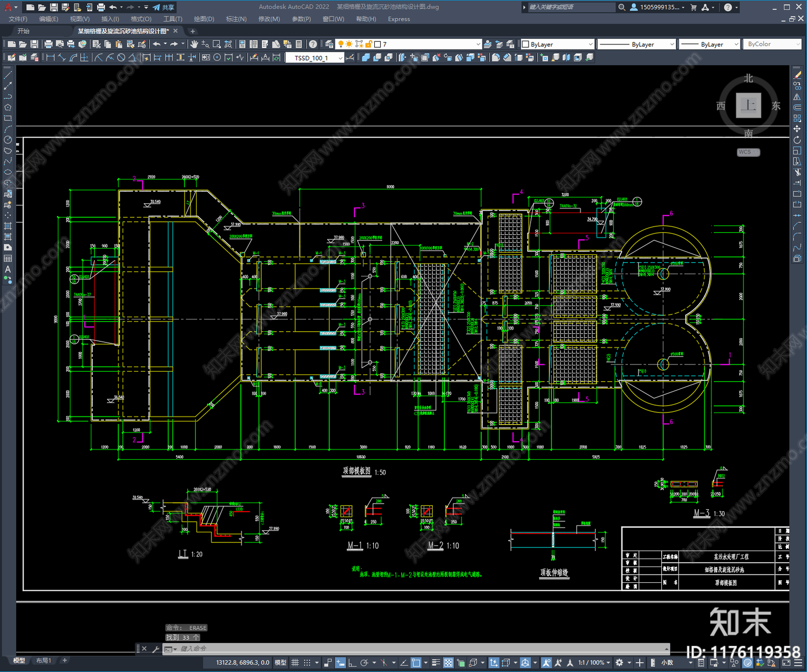Open Layer Properties Manager icon

coord(329,44)
